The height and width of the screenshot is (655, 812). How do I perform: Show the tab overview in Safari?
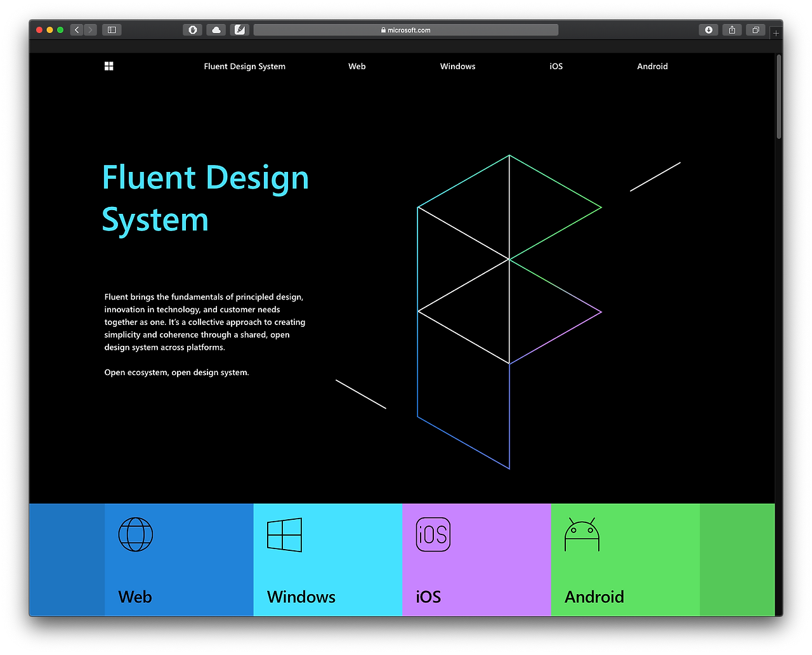(756, 30)
